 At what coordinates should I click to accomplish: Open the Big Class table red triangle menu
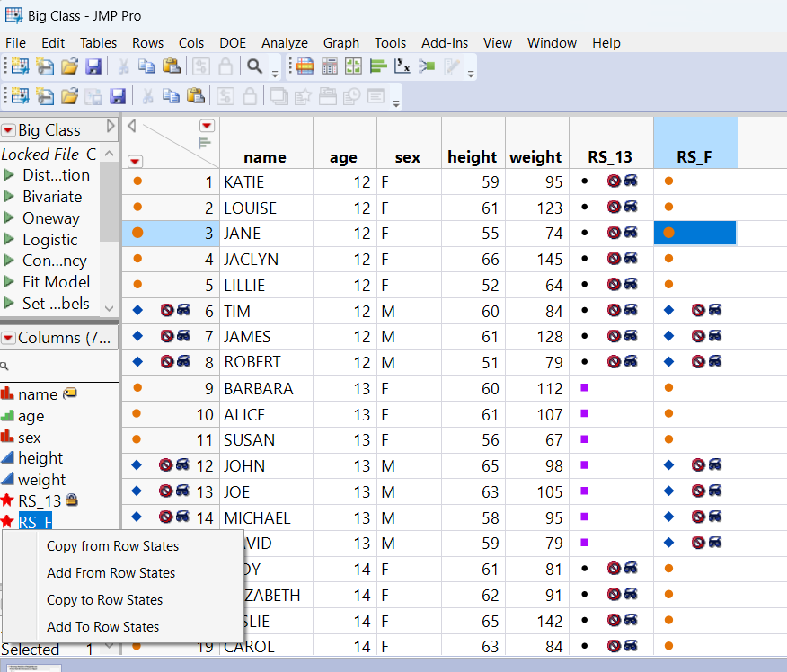point(8,130)
